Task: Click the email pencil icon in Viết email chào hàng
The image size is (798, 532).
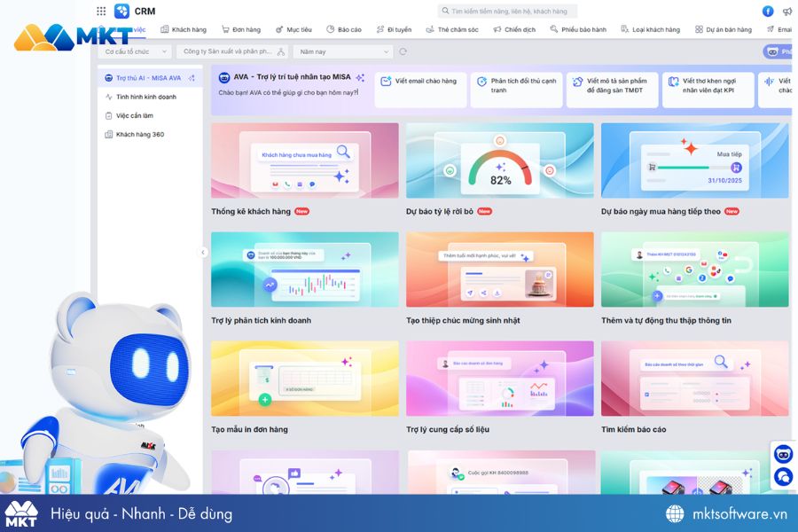Action: (x=387, y=81)
